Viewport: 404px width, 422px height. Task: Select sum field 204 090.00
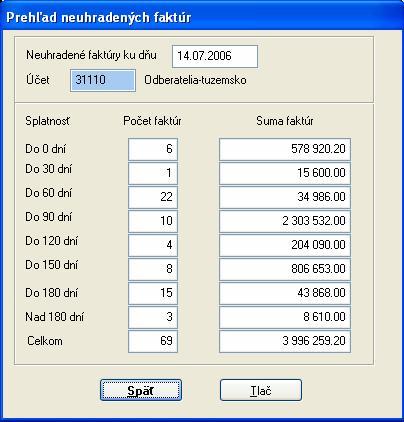click(x=285, y=245)
